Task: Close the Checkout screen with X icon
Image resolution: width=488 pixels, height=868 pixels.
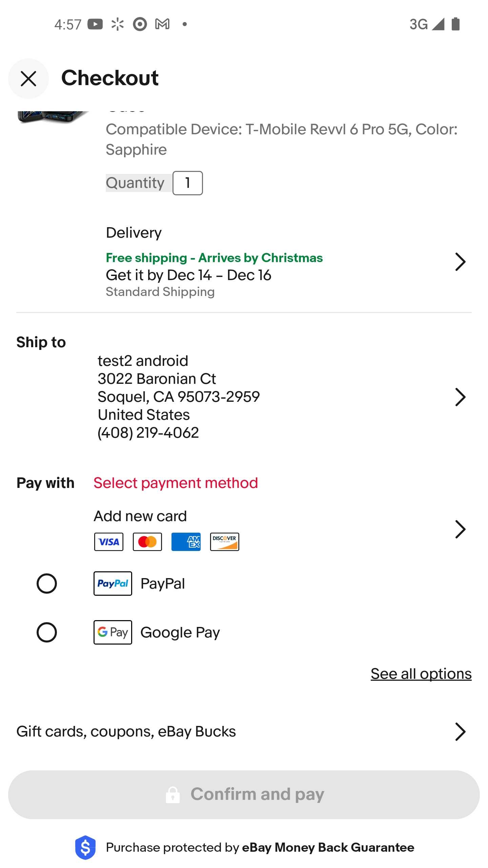Action: (x=28, y=79)
